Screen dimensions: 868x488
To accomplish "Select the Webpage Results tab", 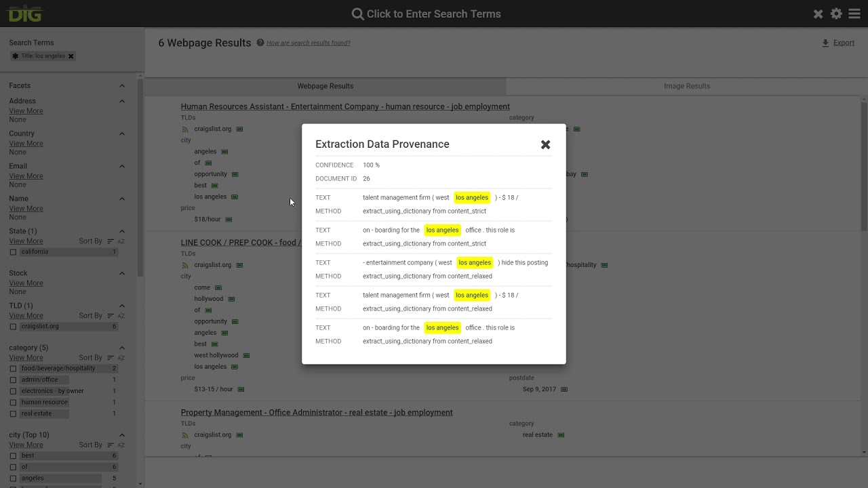I will (325, 86).
